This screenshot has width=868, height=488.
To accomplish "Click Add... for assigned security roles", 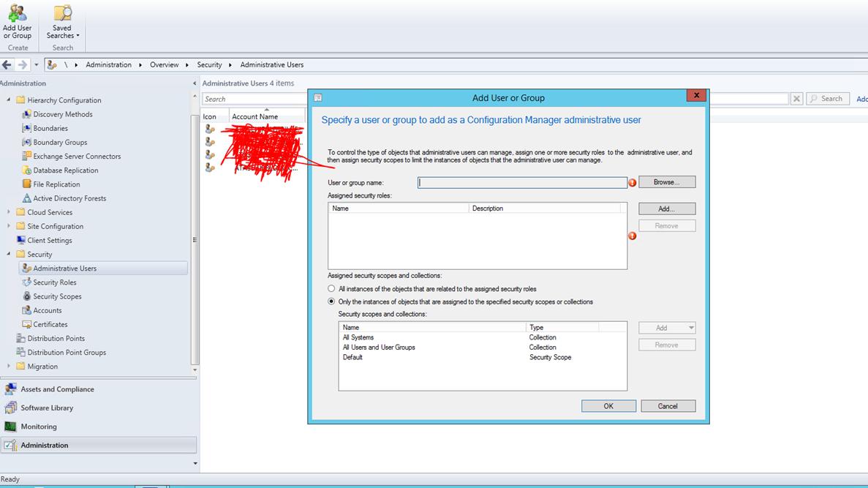I will 667,209.
